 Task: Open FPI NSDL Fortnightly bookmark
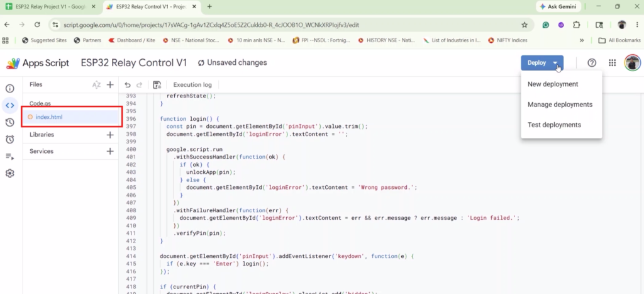point(321,40)
